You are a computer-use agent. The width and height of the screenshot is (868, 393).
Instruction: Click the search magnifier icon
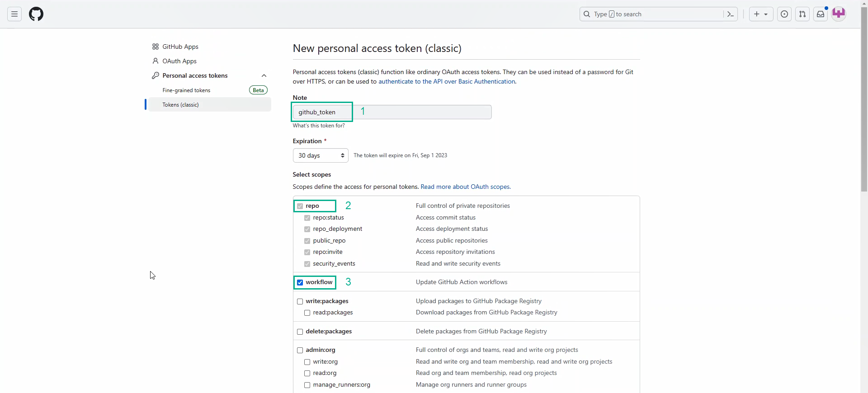tap(587, 14)
